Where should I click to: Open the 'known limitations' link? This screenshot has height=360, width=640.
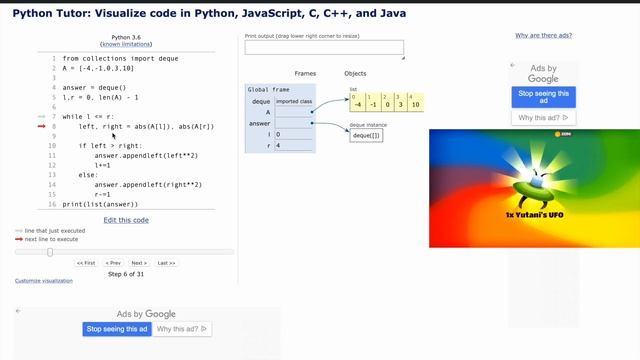[126, 44]
